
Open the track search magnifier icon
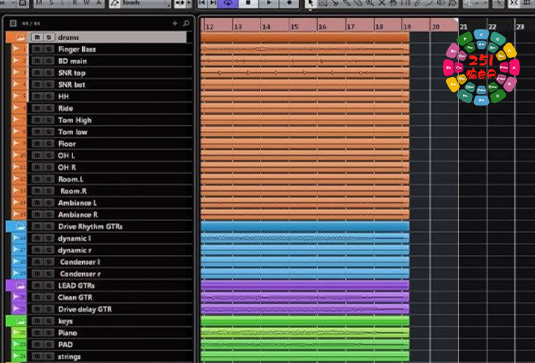point(186,23)
